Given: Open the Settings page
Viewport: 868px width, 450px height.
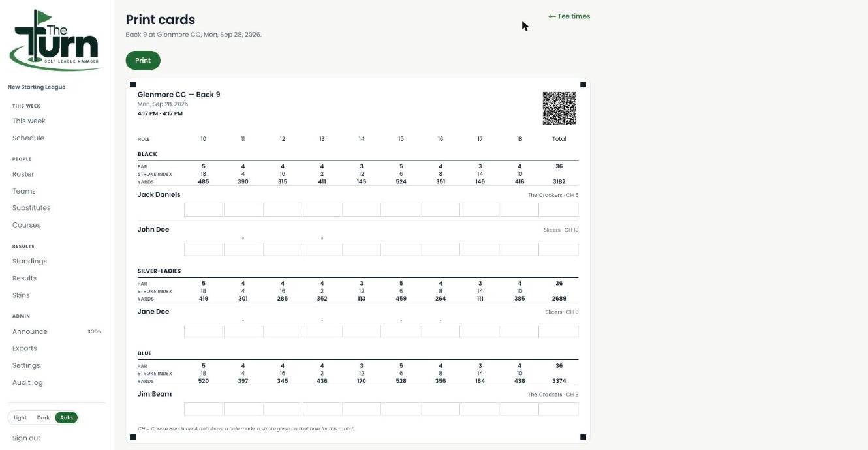Looking at the screenshot, I should 26,365.
